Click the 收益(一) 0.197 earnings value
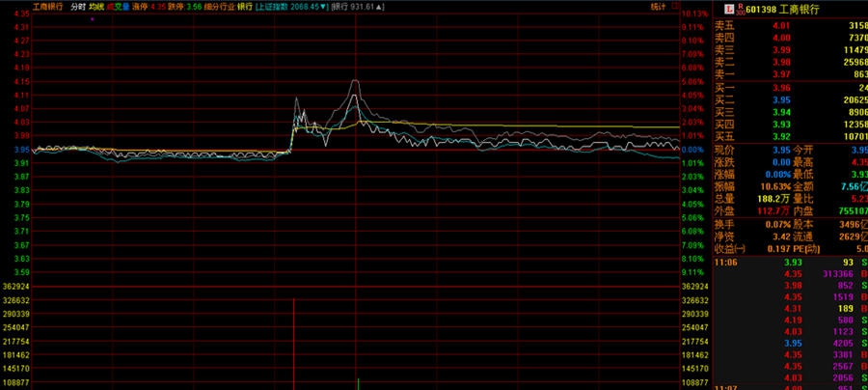868x390 pixels. point(779,249)
